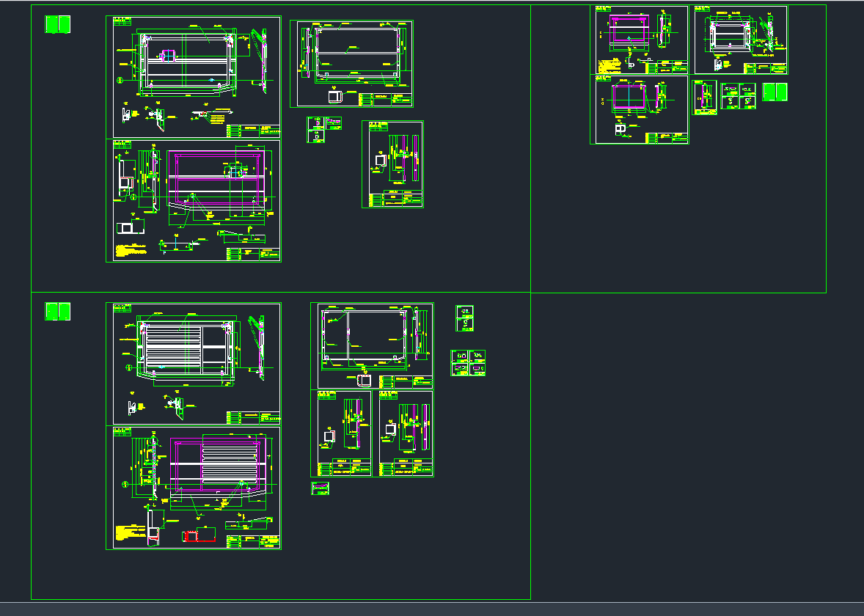The width and height of the screenshot is (864, 616).
Task: Click the narrow tall detail sheet in the top-right group
Action: [x=704, y=98]
